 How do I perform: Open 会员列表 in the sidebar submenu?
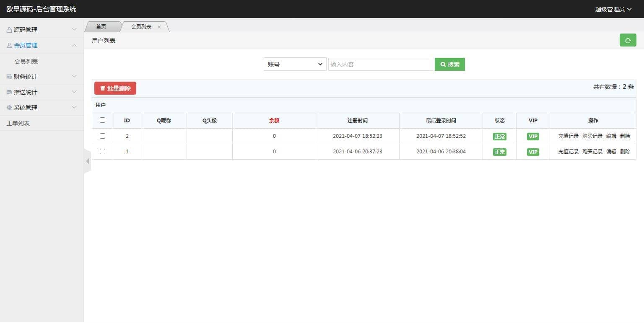coord(26,62)
